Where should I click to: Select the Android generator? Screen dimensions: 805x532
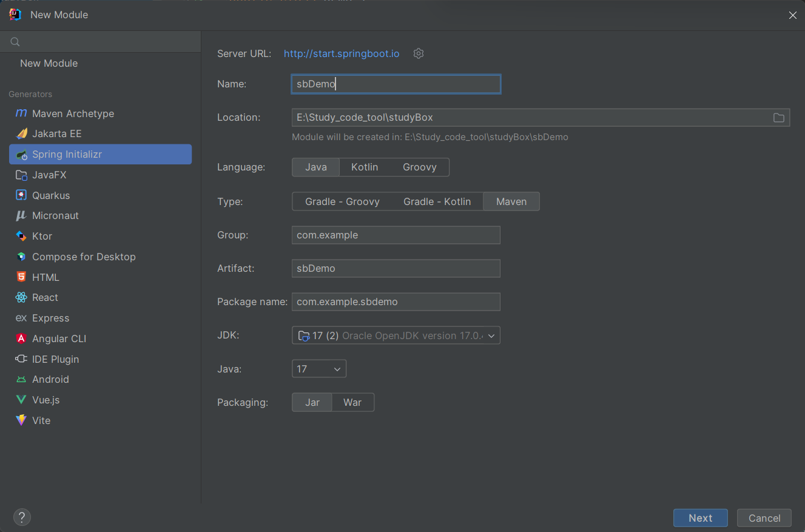100,379
